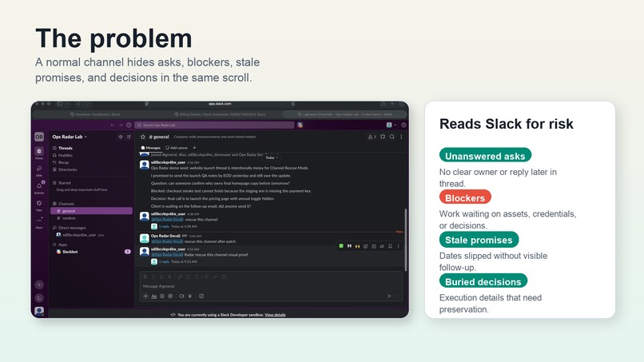Click the Search Ops Radar Lab field
This screenshot has width=644, height=362.
[x=214, y=125]
